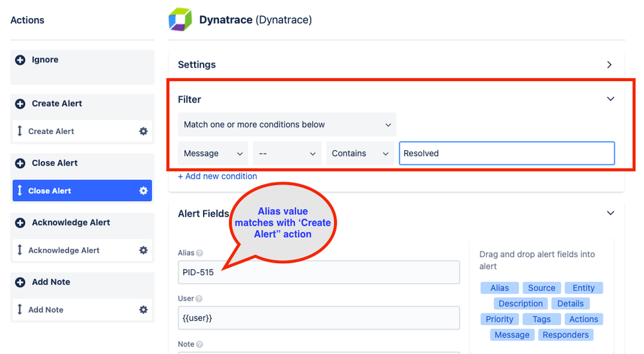This screenshot has width=644, height=354.
Task: Open gear settings for Acknowledge Alert action
Action: point(143,251)
